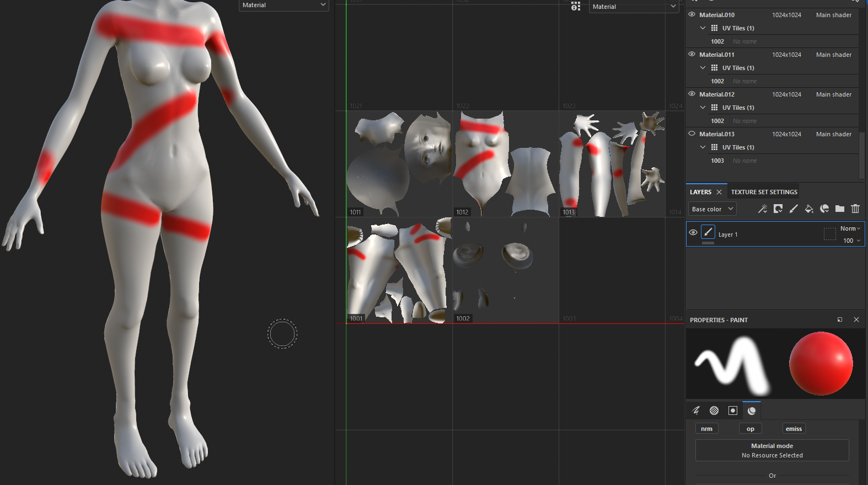Image resolution: width=868 pixels, height=485 pixels.
Task: Close the Layers tab
Action: click(x=719, y=192)
